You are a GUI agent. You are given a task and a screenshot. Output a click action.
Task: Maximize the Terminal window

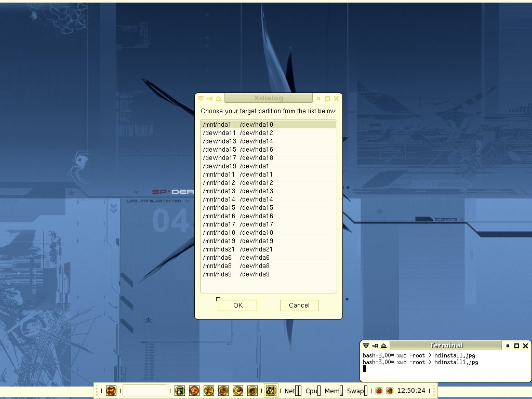(x=517, y=345)
